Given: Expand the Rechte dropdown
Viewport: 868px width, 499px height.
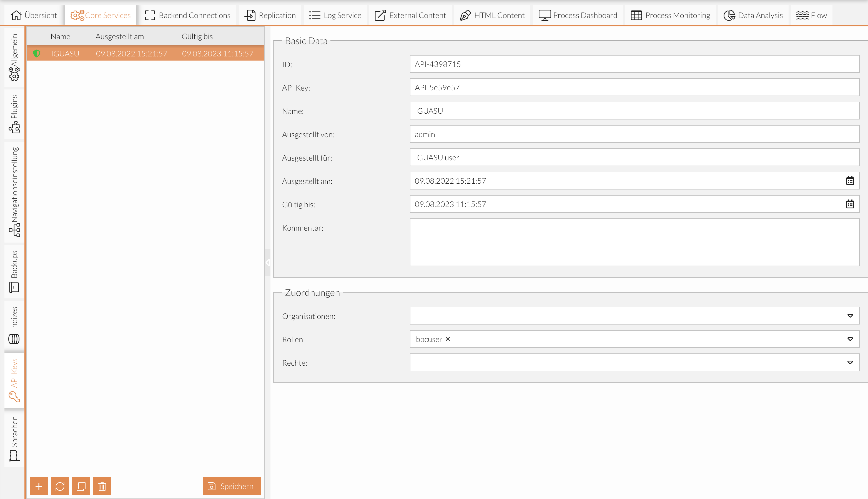Looking at the screenshot, I should (x=850, y=362).
